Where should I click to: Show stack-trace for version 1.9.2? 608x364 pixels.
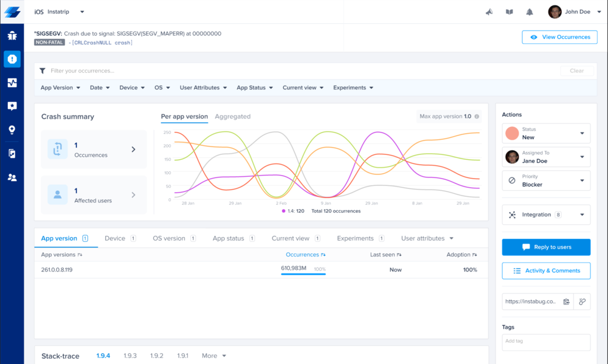point(157,356)
